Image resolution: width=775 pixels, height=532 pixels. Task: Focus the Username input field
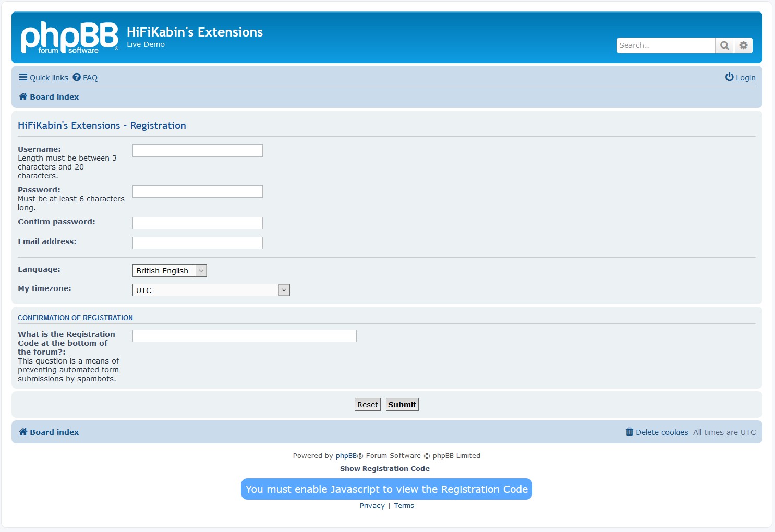pos(198,151)
